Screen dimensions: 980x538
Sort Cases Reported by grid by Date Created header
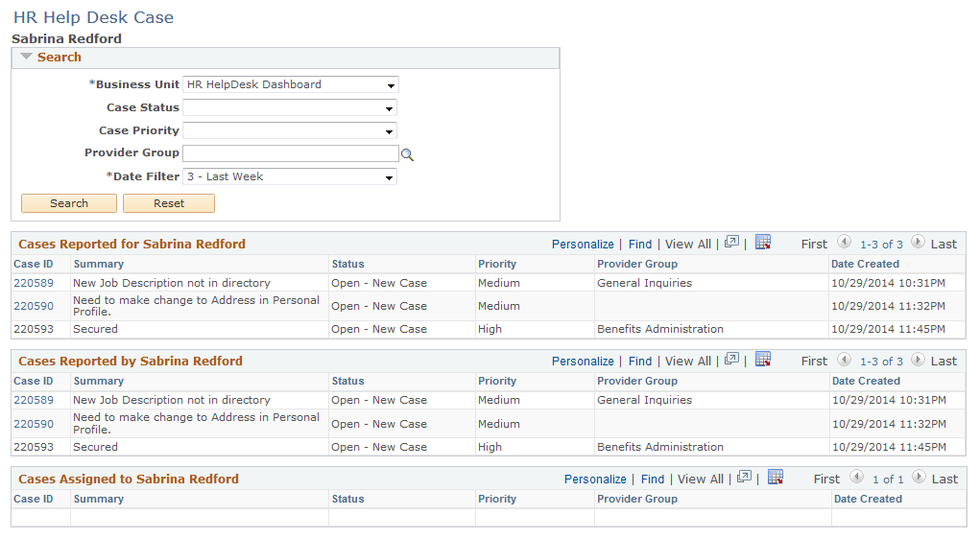click(x=866, y=381)
